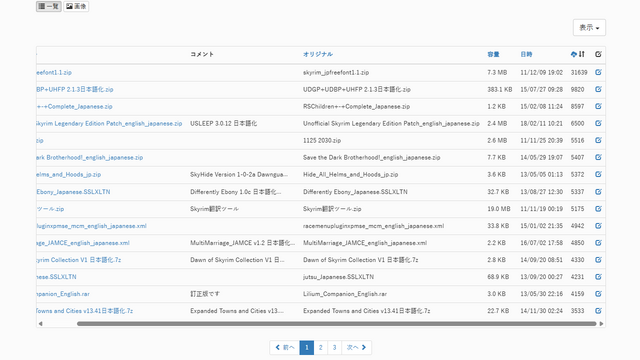
Task: Open edit icon for RSChildren Complete_Japanese row
Action: tap(598, 106)
